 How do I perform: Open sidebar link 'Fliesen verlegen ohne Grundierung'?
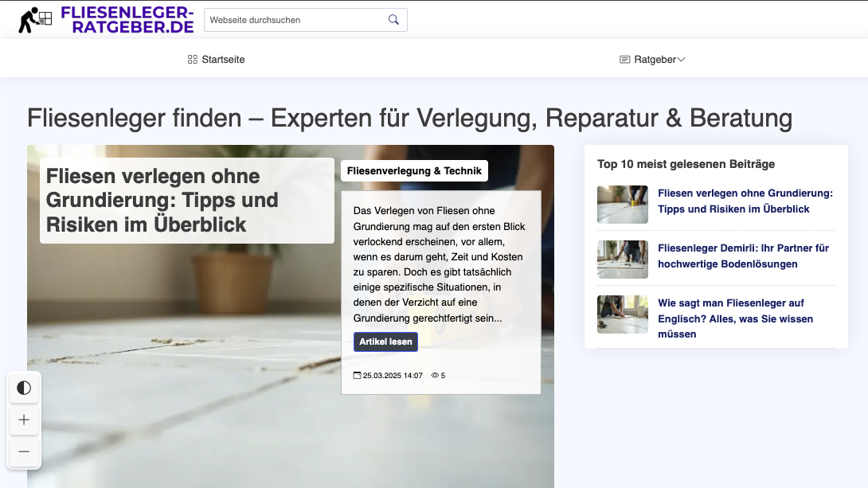pos(745,201)
